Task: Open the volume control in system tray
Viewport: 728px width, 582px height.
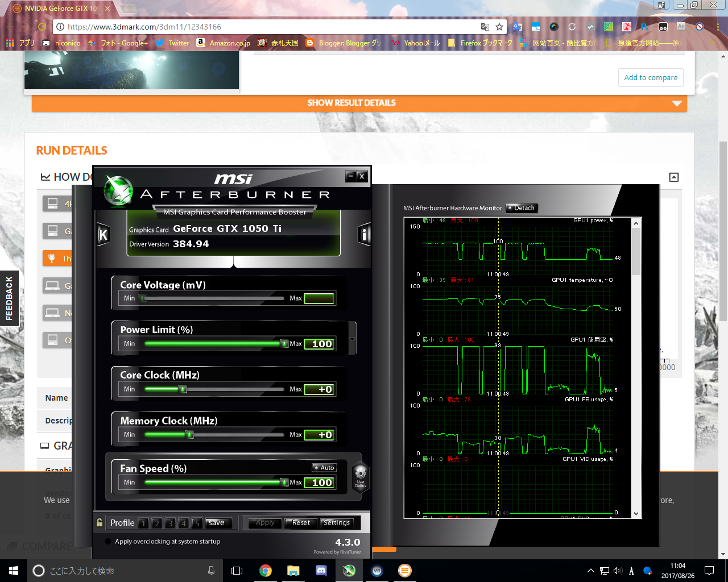Action: [618, 571]
